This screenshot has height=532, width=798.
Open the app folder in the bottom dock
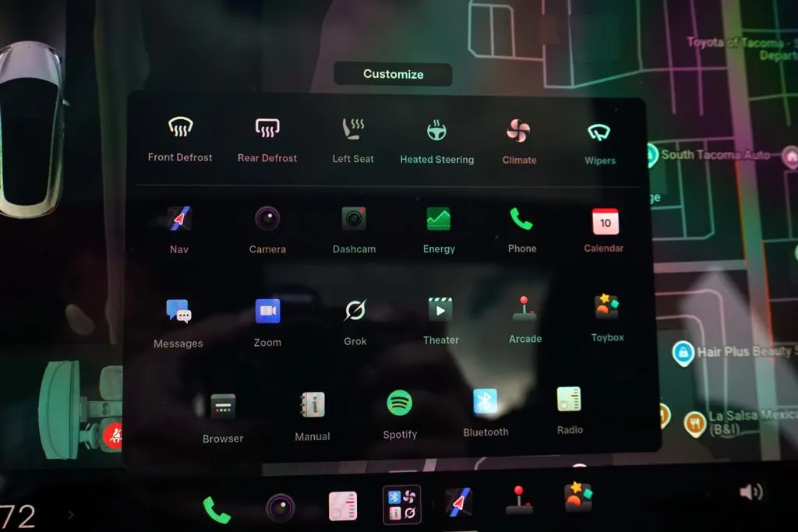(x=402, y=505)
